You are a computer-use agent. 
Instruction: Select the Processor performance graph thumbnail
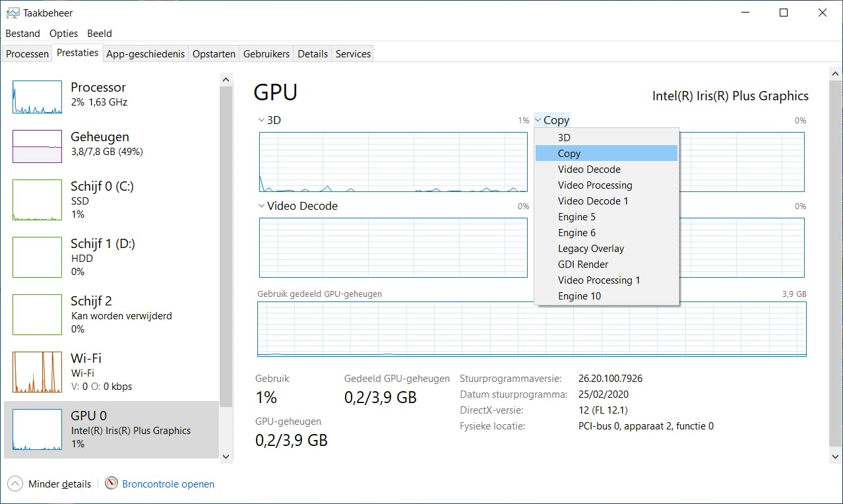37,97
